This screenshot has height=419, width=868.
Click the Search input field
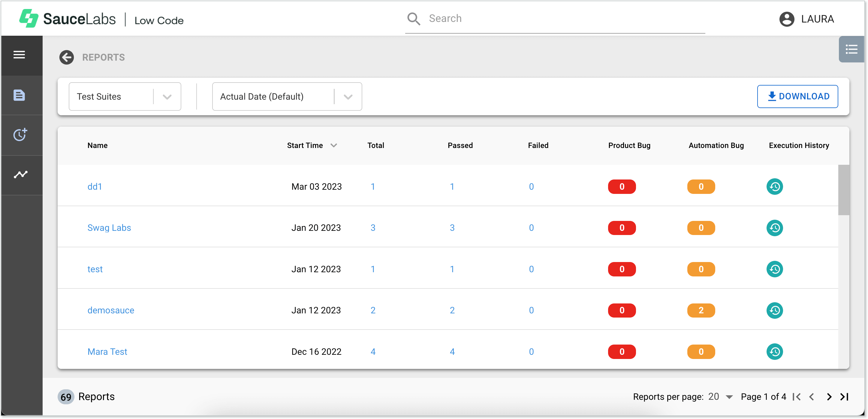point(553,18)
